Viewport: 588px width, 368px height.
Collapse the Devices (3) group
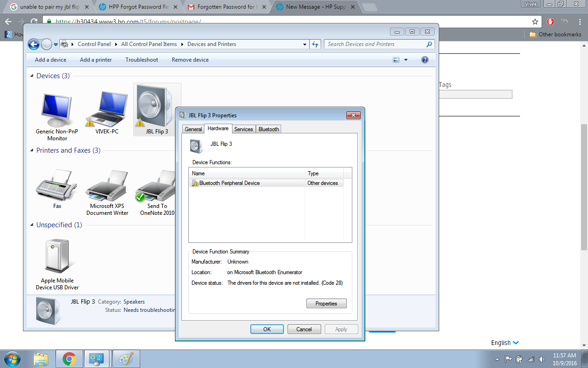[x=32, y=76]
